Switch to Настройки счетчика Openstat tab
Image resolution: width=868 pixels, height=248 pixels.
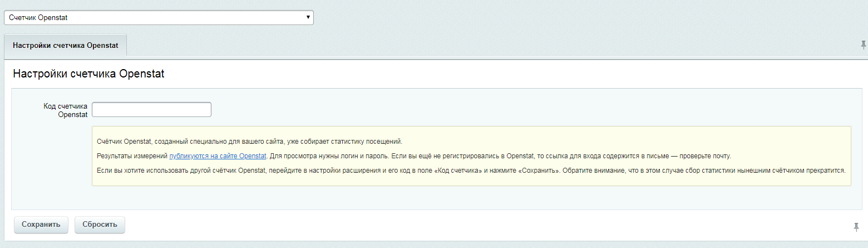(66, 45)
